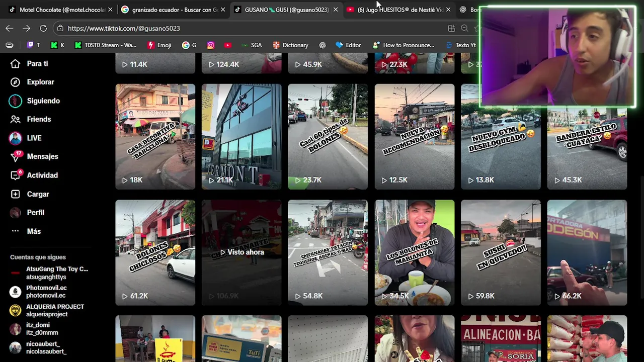Open the Para ti home icon
Image resolution: width=644 pixels, height=362 pixels.
16,64
